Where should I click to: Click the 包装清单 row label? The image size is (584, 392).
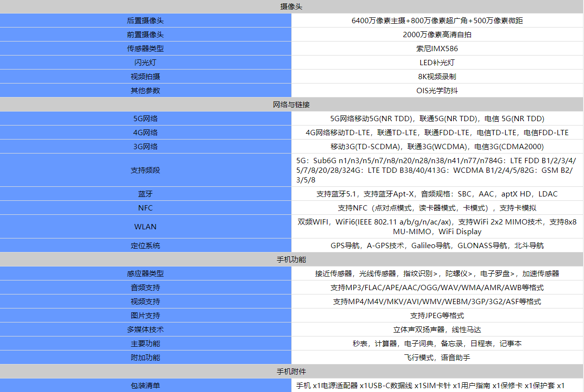(x=145, y=386)
